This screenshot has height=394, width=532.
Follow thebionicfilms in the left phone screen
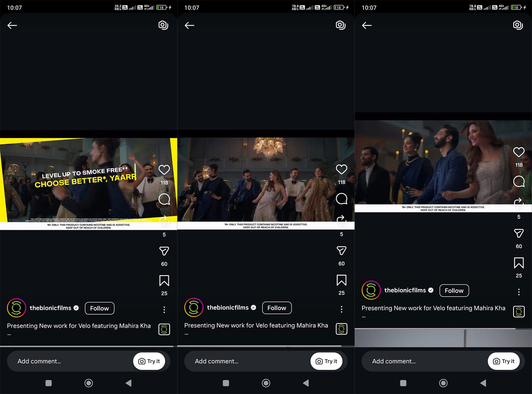pos(99,309)
